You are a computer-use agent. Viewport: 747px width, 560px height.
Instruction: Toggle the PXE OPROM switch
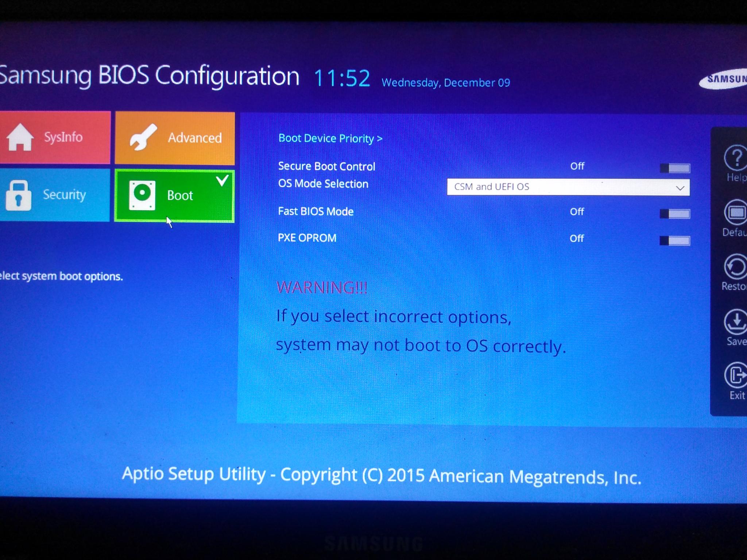[x=675, y=241]
